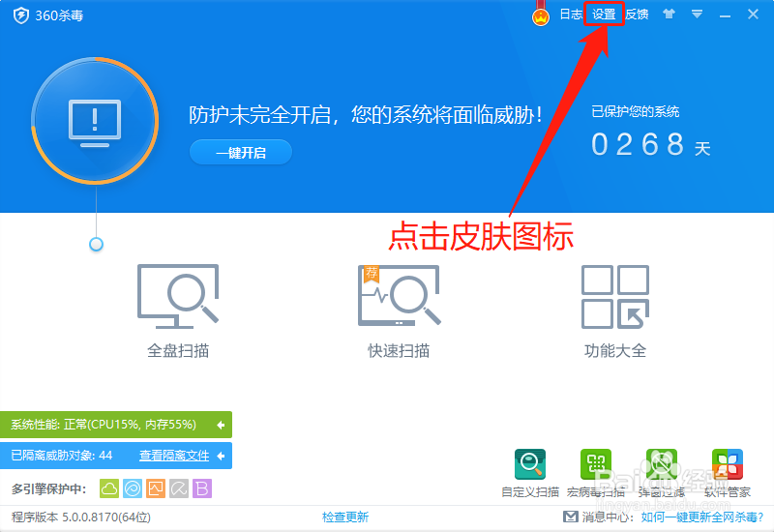The image size is (774, 532).
Task: Click the skin shirt icon
Action: [669, 14]
